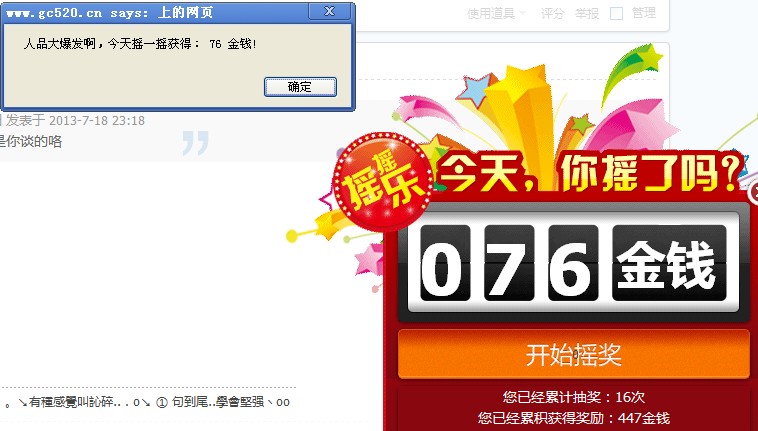Click the blue star decoration icon

tap(475, 89)
